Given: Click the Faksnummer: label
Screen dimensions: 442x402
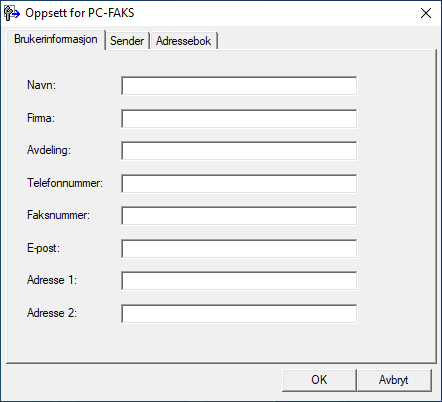Looking at the screenshot, I should point(58,215).
